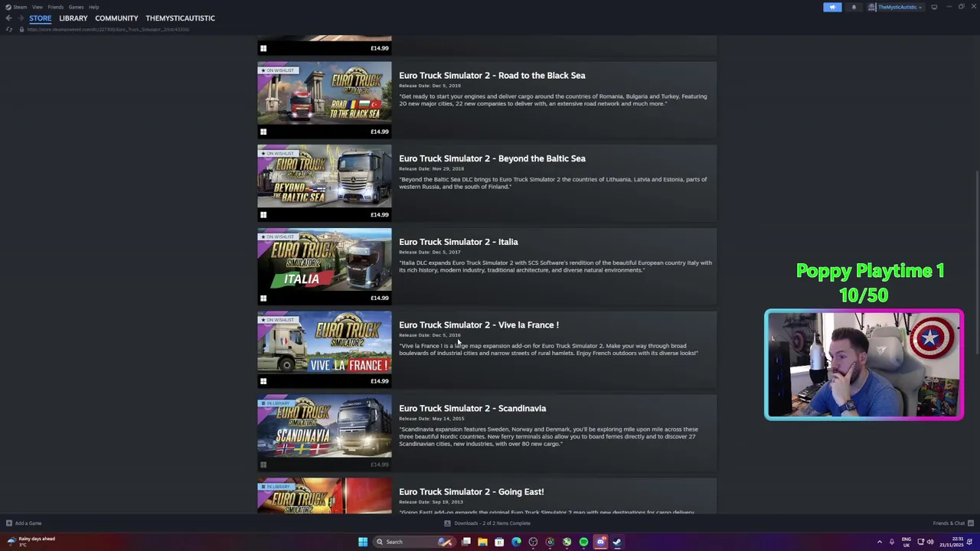Open the Games menu
The image size is (980, 551).
pyautogui.click(x=76, y=7)
